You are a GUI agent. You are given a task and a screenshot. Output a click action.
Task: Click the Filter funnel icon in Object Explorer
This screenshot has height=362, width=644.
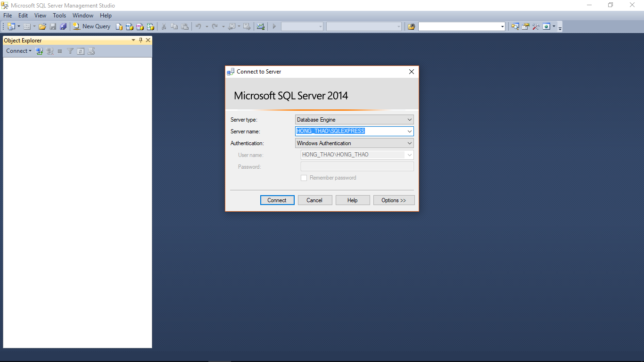click(x=70, y=51)
